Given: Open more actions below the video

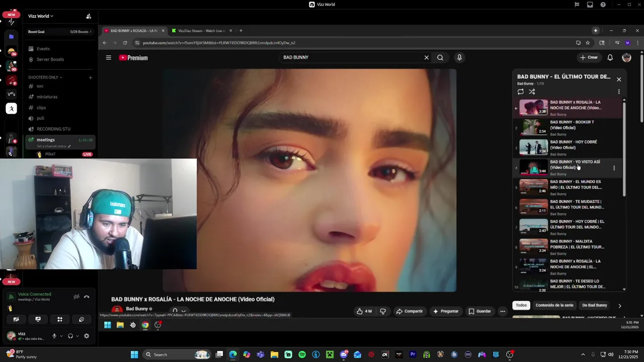Looking at the screenshot, I should pyautogui.click(x=502, y=311).
